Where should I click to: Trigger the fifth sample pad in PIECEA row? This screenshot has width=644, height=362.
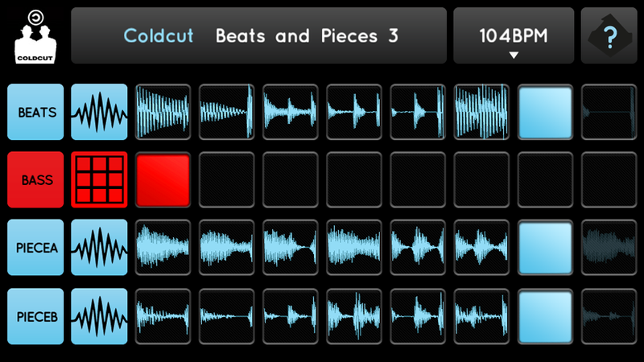click(x=418, y=248)
